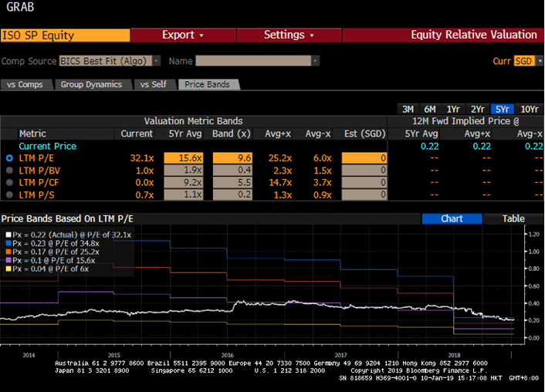Viewport: 545px width, 392px height.
Task: Click the Equity Relative Valuation title
Action: pos(474,35)
